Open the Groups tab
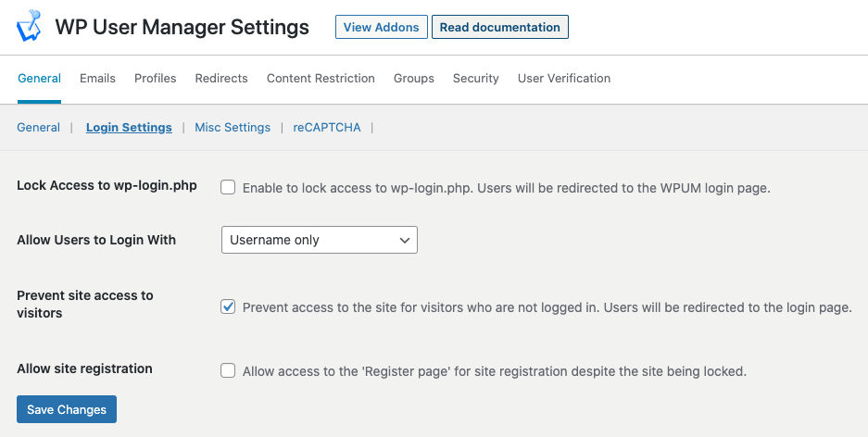Screen dimensions: 868x437 tap(413, 79)
